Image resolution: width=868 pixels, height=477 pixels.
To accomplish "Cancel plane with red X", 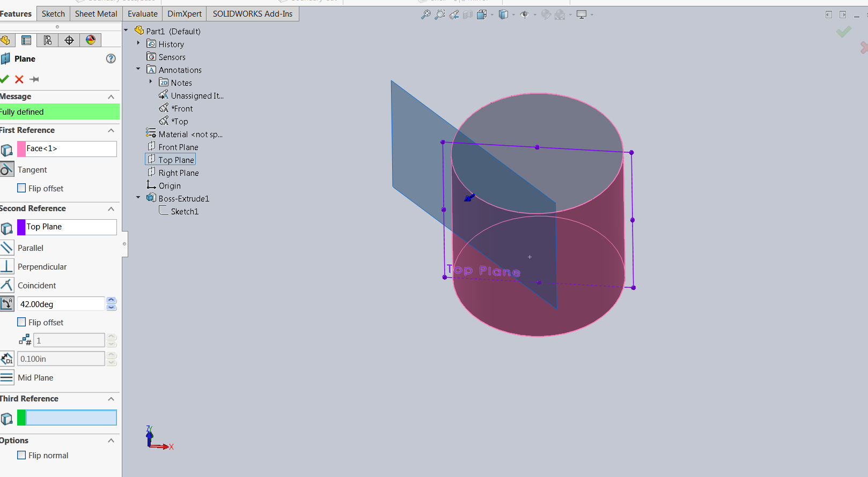I will click(19, 79).
